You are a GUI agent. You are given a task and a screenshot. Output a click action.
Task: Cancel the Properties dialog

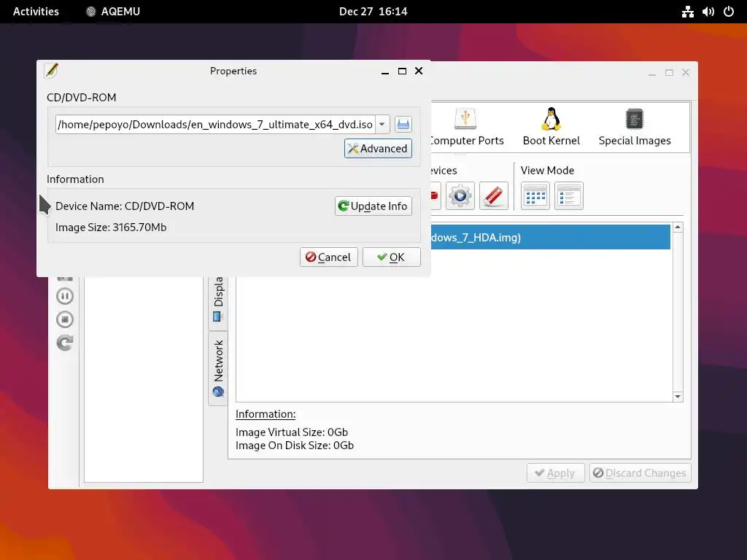tap(329, 257)
